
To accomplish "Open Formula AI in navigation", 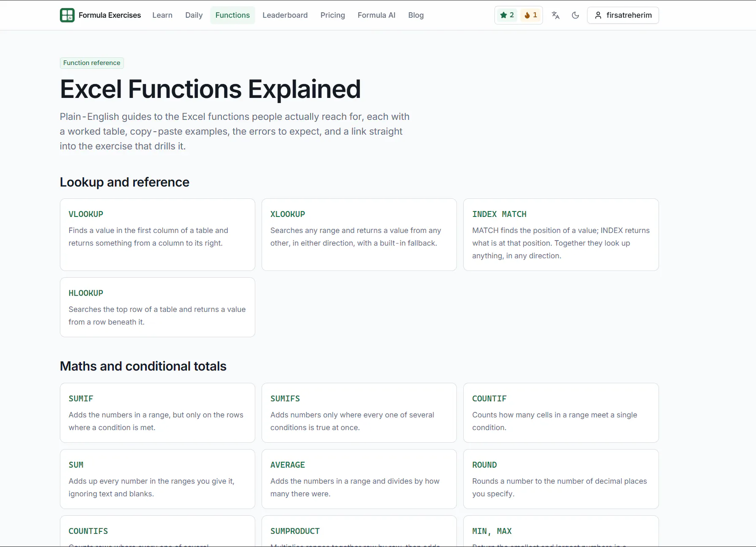I will [377, 15].
